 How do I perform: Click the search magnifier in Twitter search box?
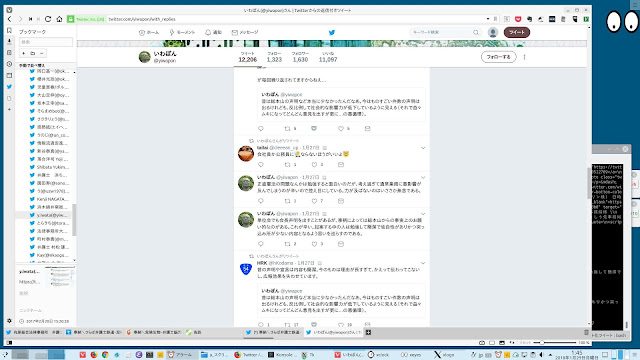[476, 32]
